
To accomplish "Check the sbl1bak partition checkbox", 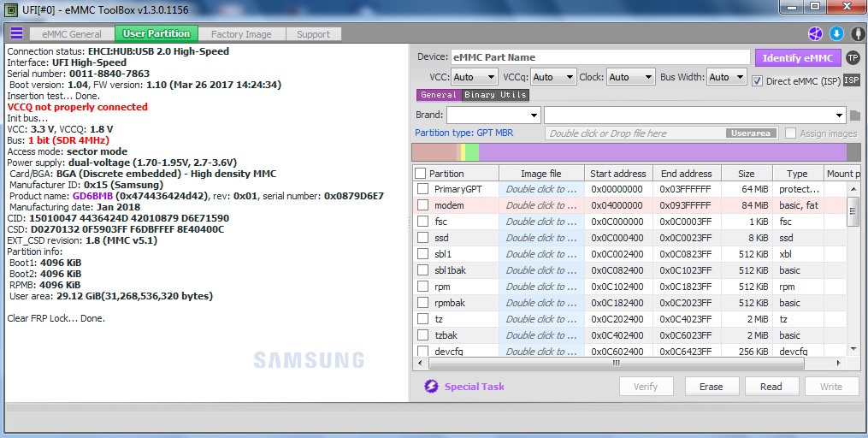I will click(x=423, y=270).
